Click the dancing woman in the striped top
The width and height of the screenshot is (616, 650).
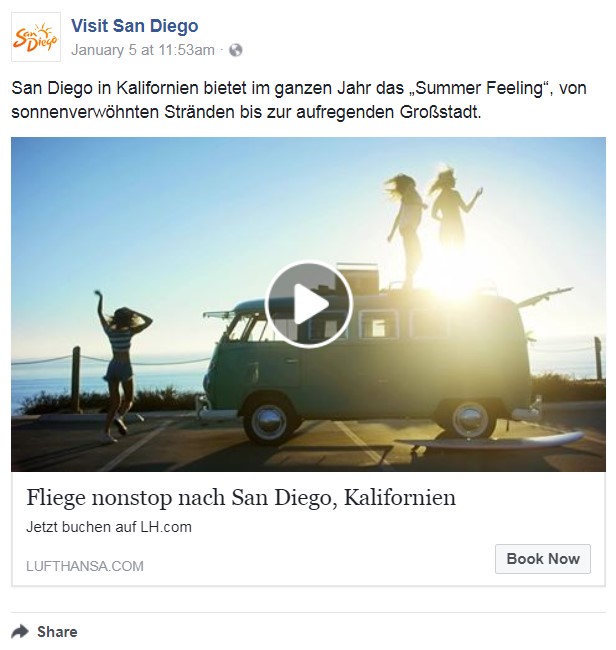[121, 366]
